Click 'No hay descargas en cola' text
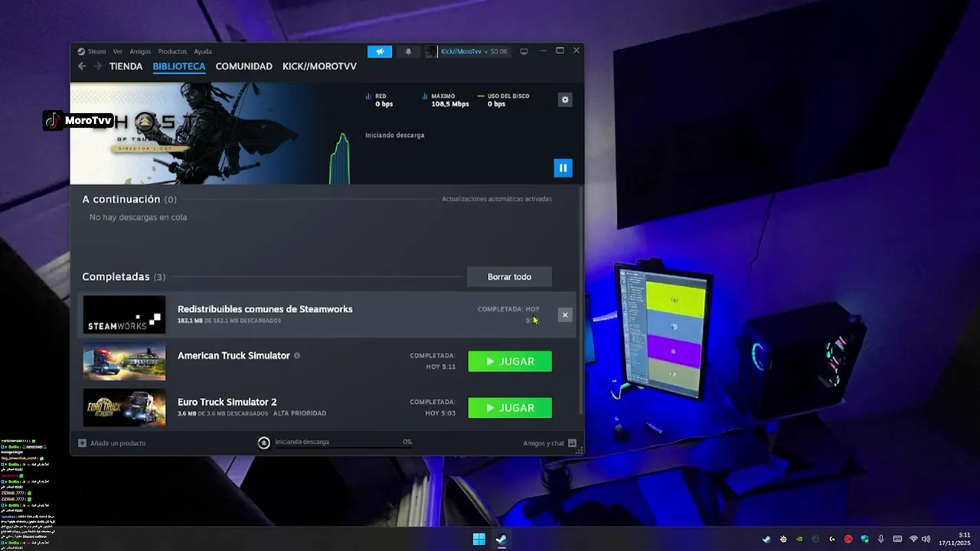Viewport: 980px width, 551px height. pyautogui.click(x=138, y=217)
